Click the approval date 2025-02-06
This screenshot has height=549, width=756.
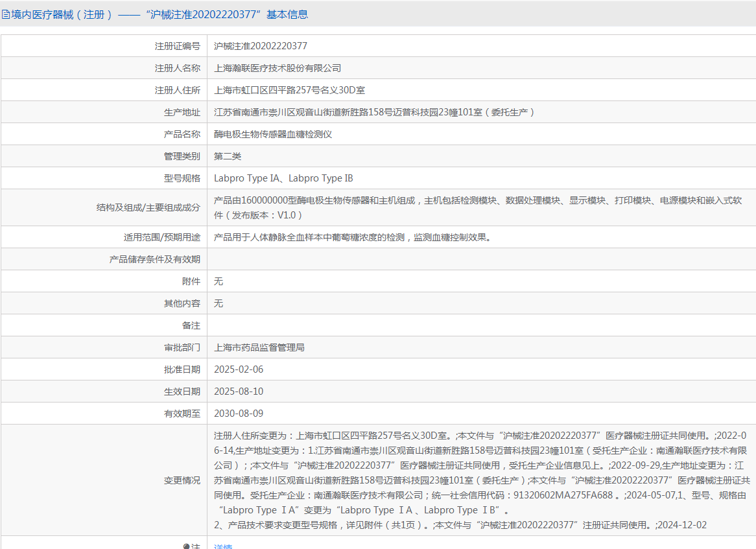coord(239,369)
